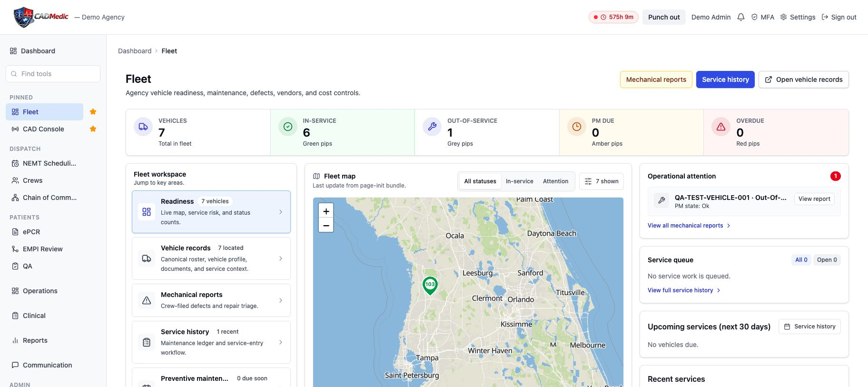
Task: Click the 575h 9m timer badge
Action: tap(613, 17)
